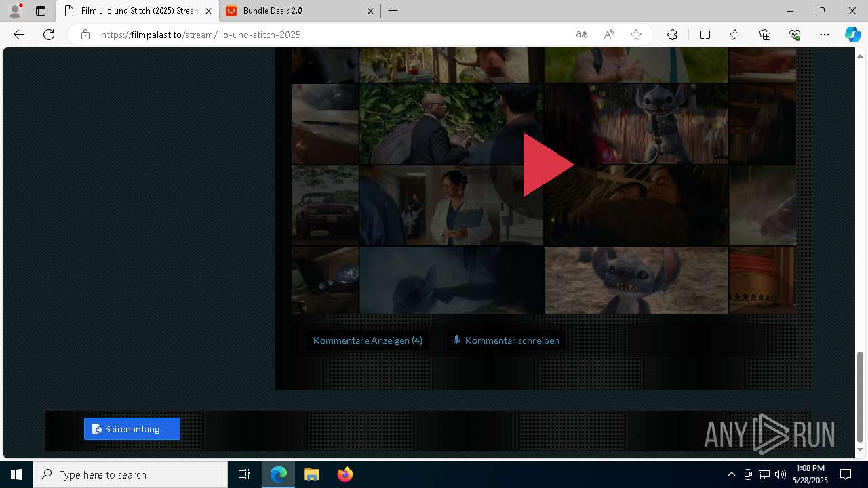The image size is (868, 488).
Task: Toggle split screen view
Action: pos(705,35)
